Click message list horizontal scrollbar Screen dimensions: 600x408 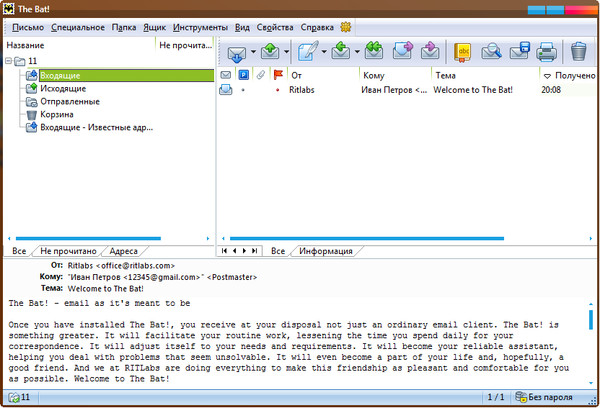click(x=367, y=238)
